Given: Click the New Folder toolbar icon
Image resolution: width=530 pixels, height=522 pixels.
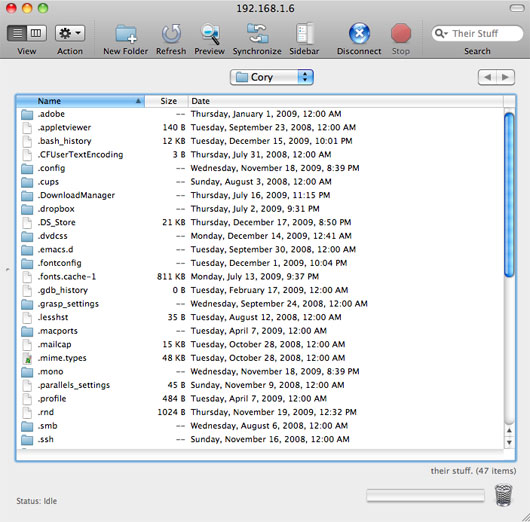Looking at the screenshot, I should click(126, 34).
